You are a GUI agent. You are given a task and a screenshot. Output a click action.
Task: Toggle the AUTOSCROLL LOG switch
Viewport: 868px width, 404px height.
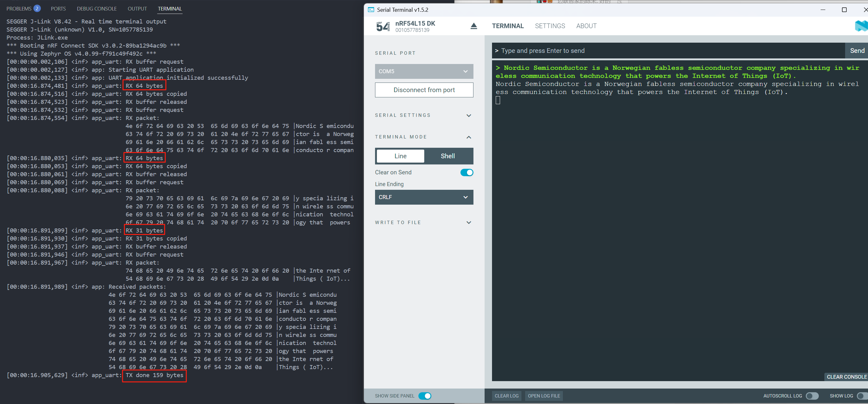click(x=812, y=396)
